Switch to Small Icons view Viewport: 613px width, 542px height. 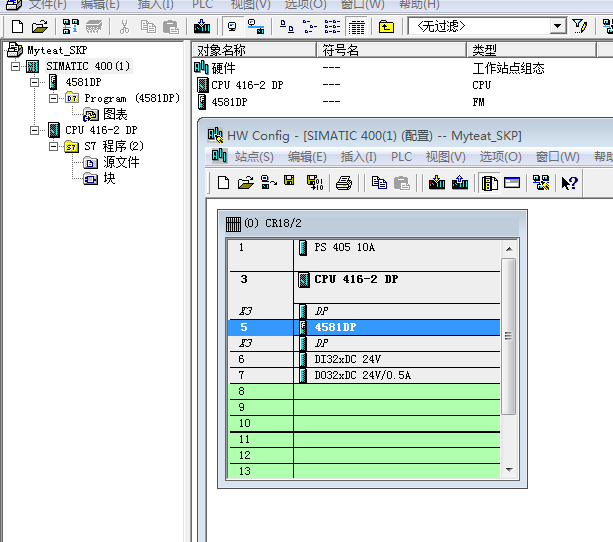tap(310, 27)
